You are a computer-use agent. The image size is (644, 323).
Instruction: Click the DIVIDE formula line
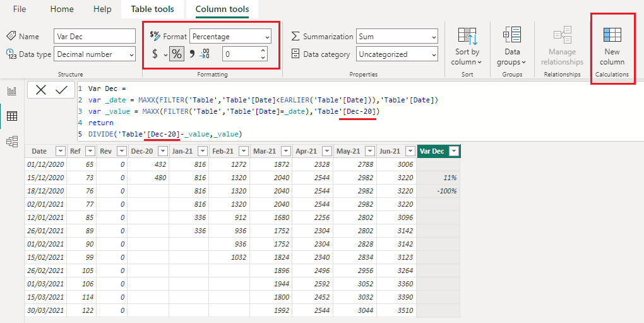pos(165,134)
